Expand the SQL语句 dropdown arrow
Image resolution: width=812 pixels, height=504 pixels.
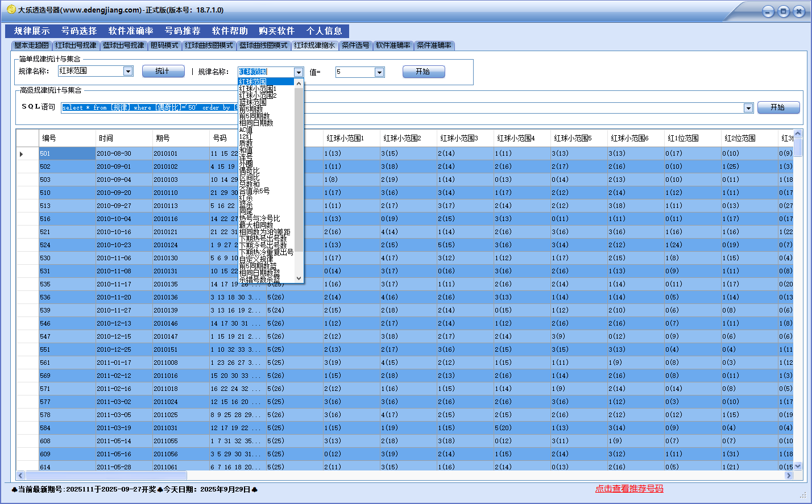(x=748, y=108)
